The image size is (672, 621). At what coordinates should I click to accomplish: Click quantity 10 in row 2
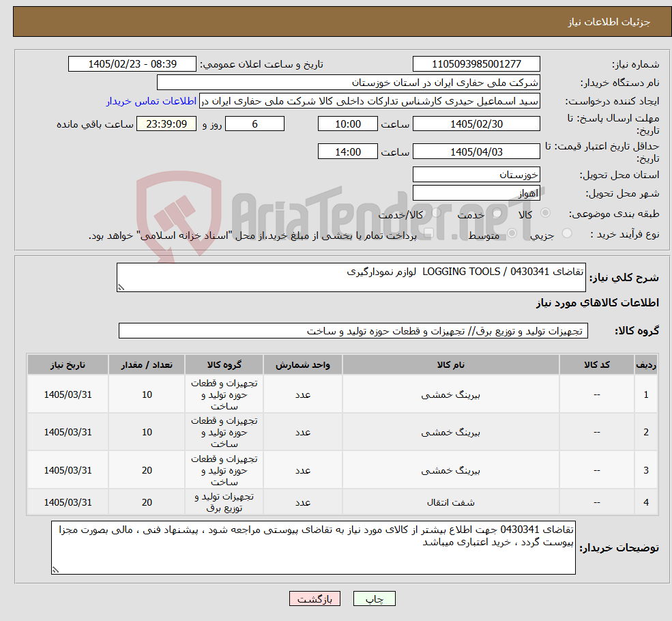(147, 432)
